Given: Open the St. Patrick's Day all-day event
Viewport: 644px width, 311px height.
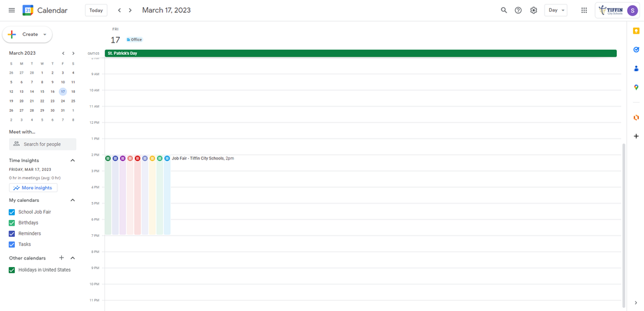Looking at the screenshot, I should [x=360, y=54].
